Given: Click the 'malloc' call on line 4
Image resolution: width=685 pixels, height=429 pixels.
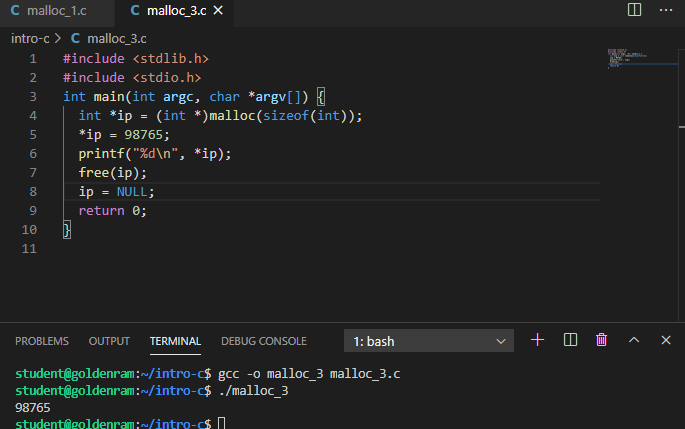Looking at the screenshot, I should point(232,116).
